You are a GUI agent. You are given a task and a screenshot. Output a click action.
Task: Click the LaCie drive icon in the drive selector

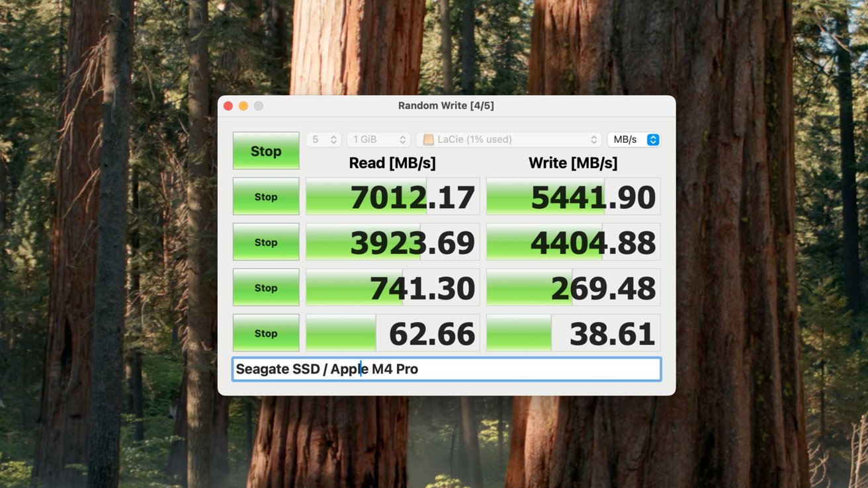point(429,140)
